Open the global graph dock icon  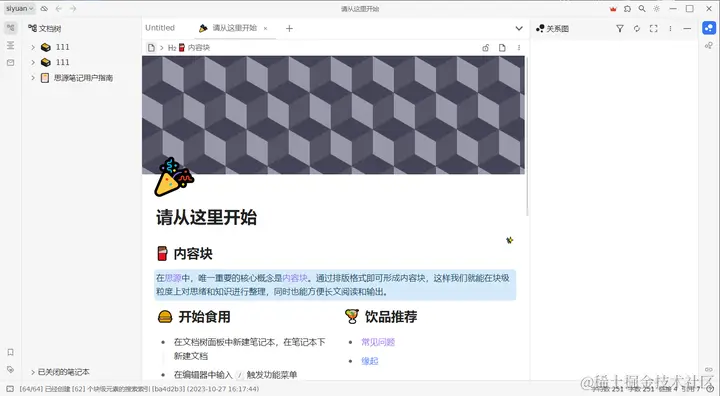709,45
